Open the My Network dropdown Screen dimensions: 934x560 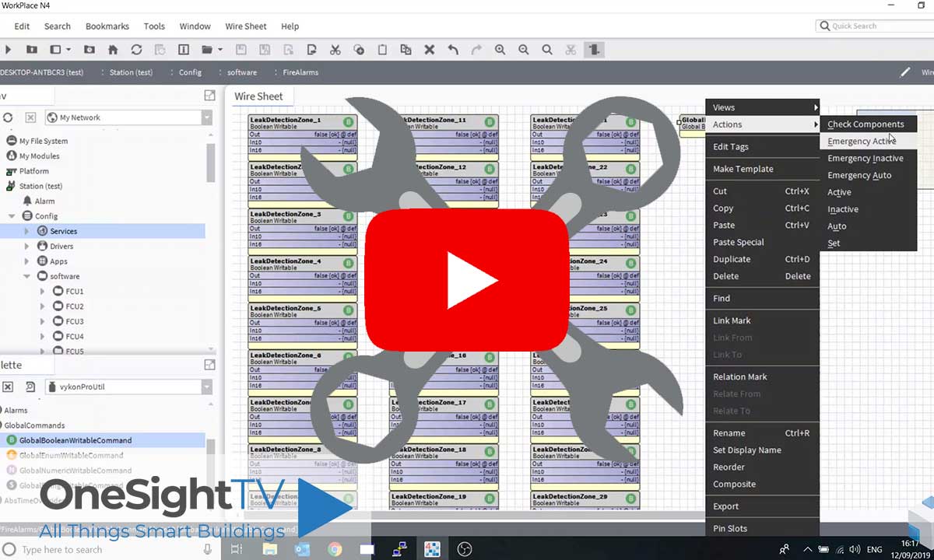207,117
